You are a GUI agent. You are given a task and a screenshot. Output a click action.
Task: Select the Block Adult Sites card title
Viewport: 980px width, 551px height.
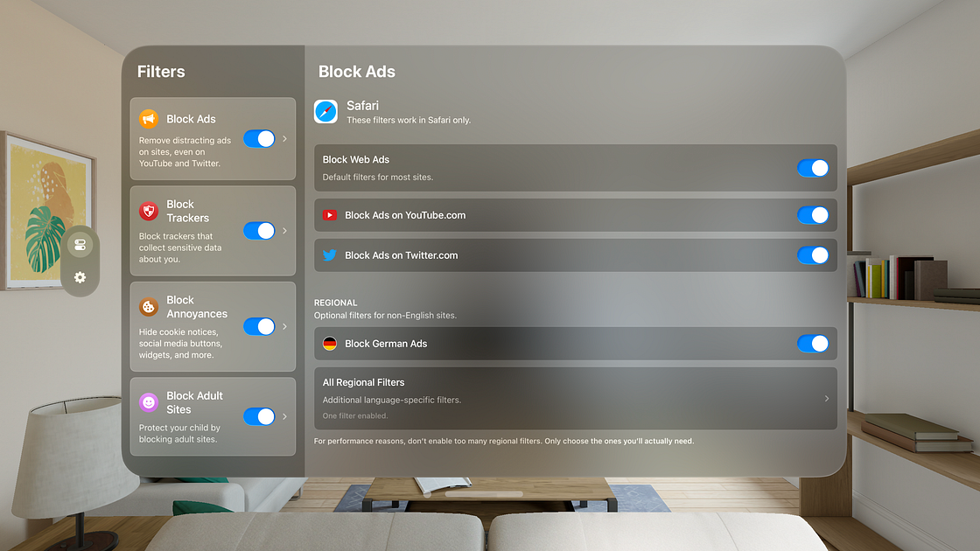(x=194, y=402)
